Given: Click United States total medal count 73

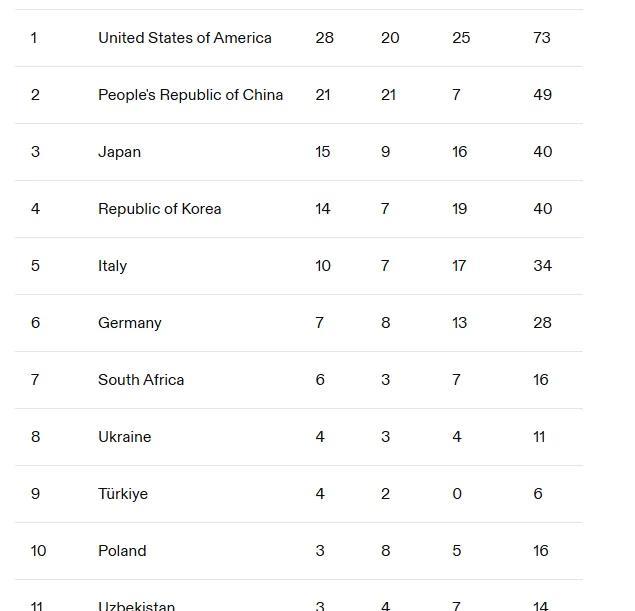Looking at the screenshot, I should pos(541,38).
